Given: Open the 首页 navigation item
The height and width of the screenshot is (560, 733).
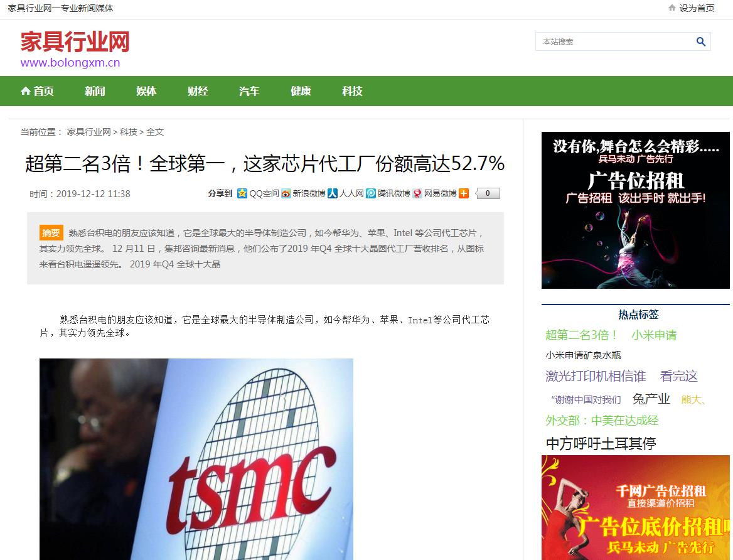Looking at the screenshot, I should tap(38, 91).
